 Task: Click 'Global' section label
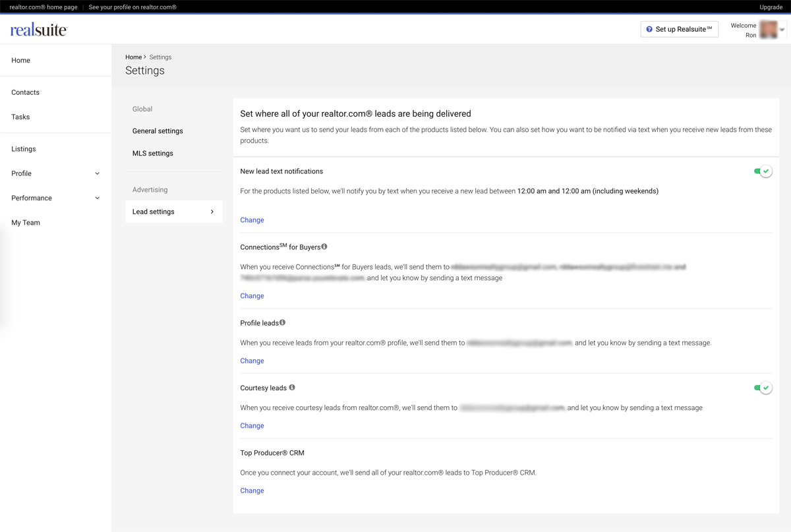point(142,109)
